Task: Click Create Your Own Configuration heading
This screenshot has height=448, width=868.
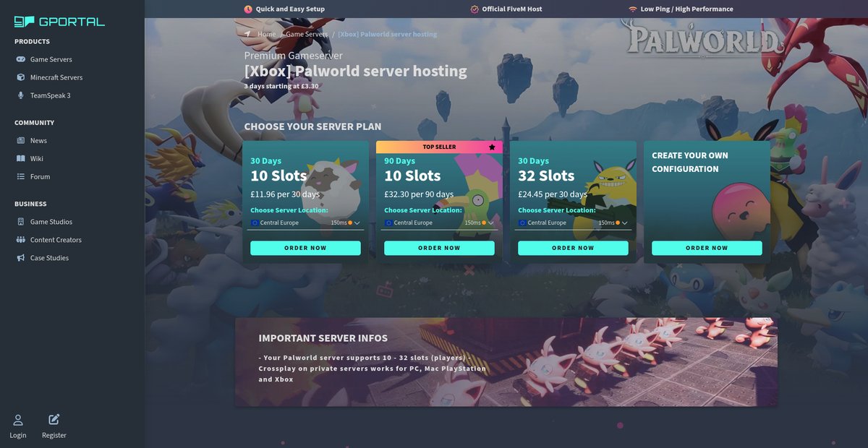Action: [690, 162]
